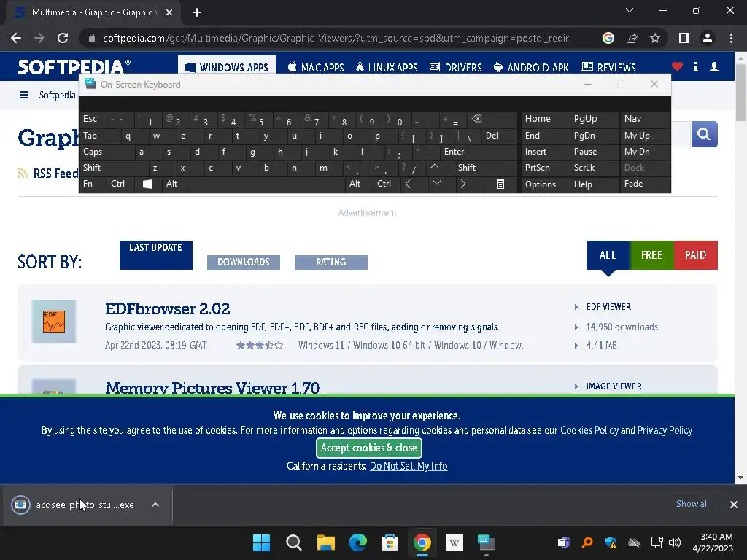Filter list by PAID software
Screen dimensions: 747x560
pos(695,255)
